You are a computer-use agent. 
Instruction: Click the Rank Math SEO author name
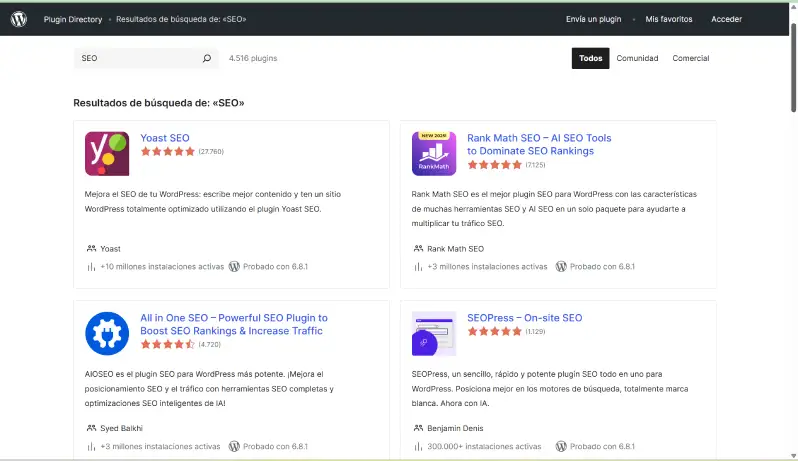point(455,249)
